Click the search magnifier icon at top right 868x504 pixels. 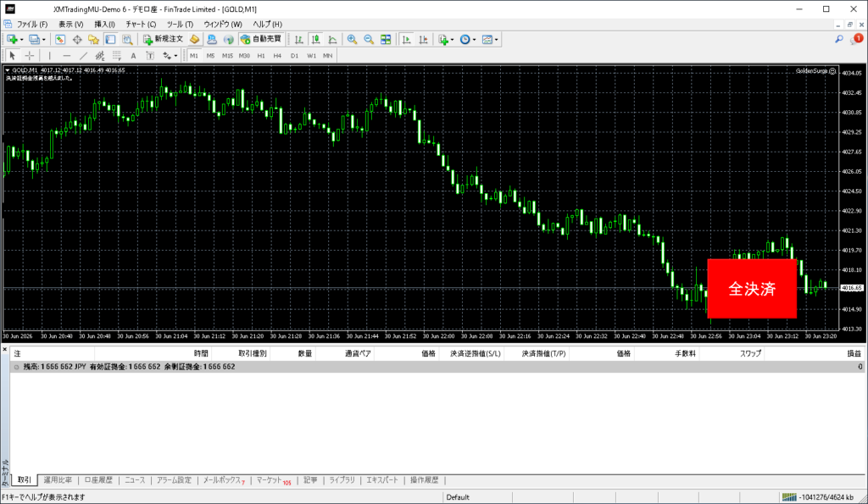point(839,39)
